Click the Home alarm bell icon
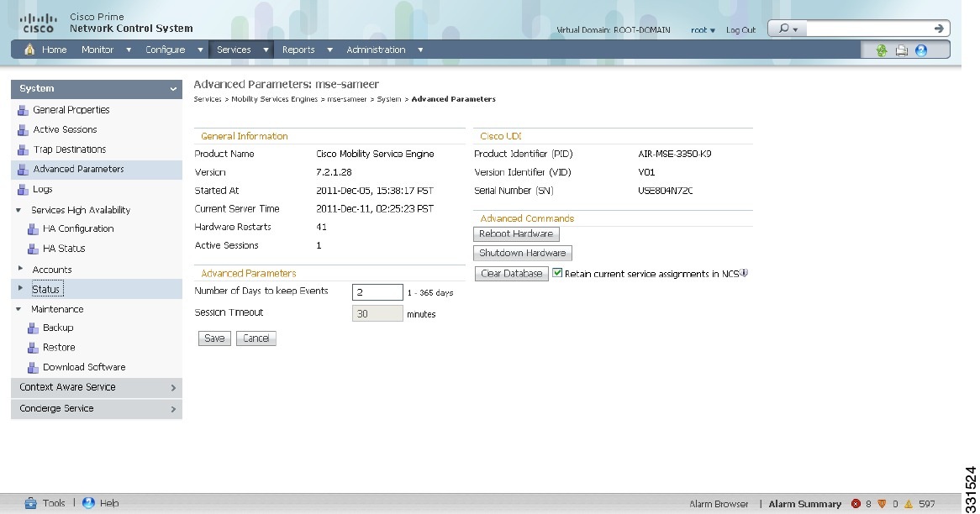 (29, 50)
